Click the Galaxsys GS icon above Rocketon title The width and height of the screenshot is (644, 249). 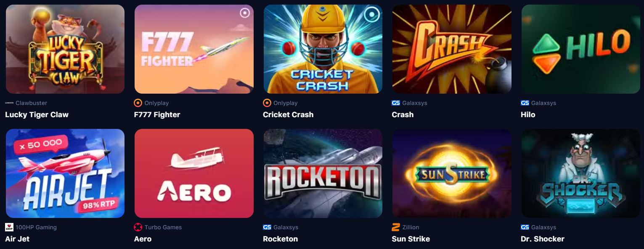(x=267, y=227)
